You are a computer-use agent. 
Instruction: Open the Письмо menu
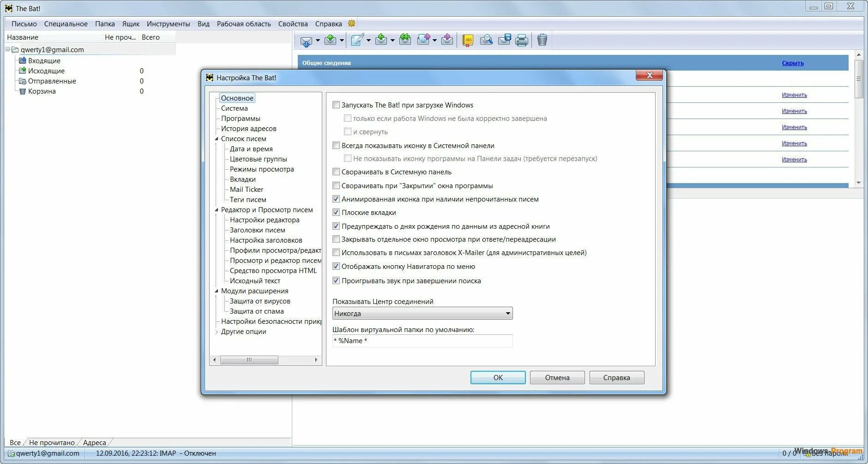click(x=24, y=24)
